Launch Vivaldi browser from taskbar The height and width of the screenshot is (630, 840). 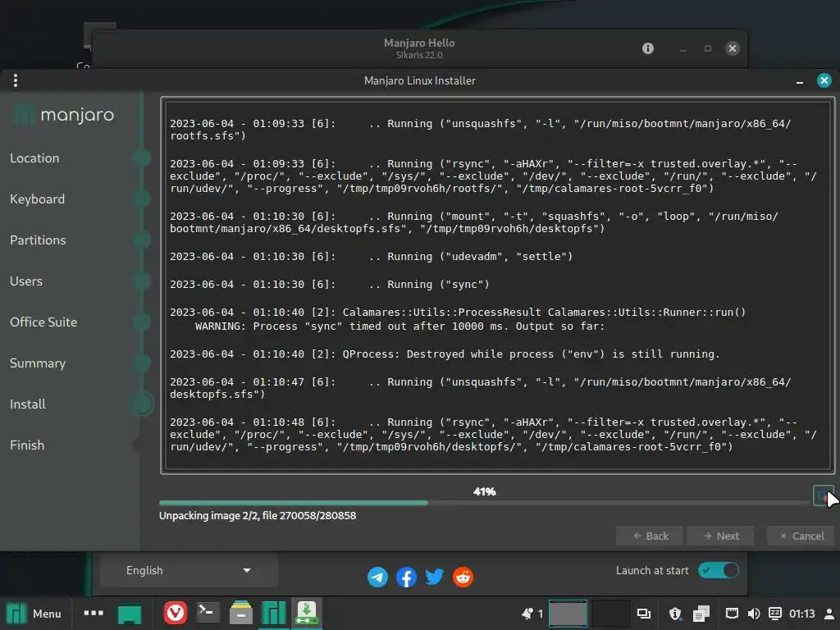tap(176, 613)
